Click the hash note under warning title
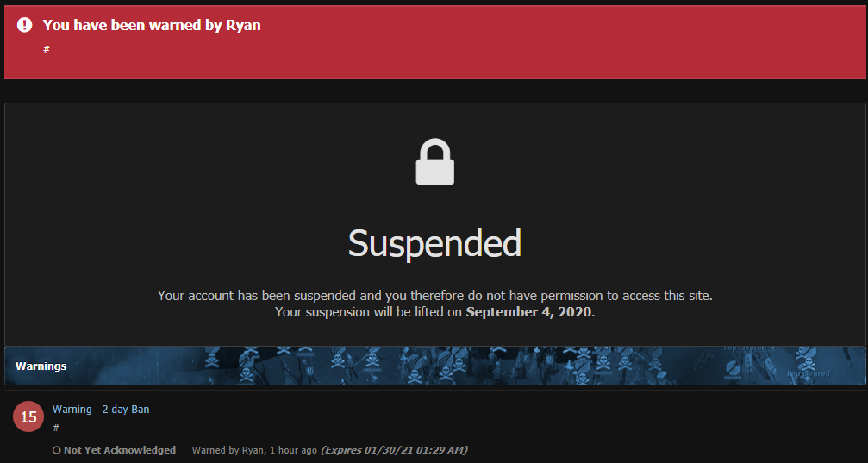The height and width of the screenshot is (463, 868). tap(56, 428)
